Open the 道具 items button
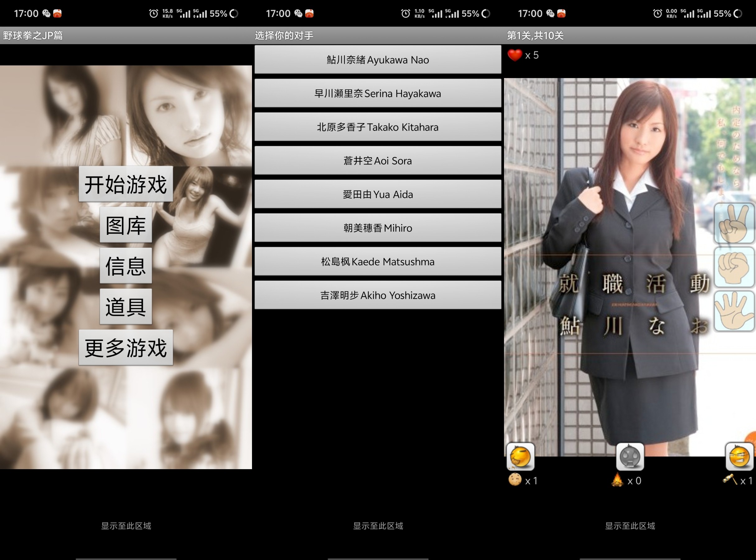This screenshot has height=560, width=756. (x=126, y=307)
